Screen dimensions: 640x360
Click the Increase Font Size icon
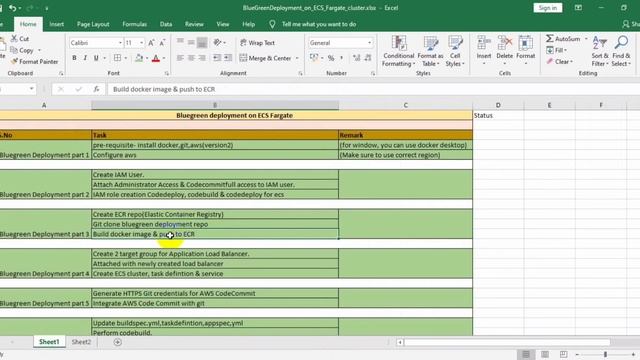point(151,42)
